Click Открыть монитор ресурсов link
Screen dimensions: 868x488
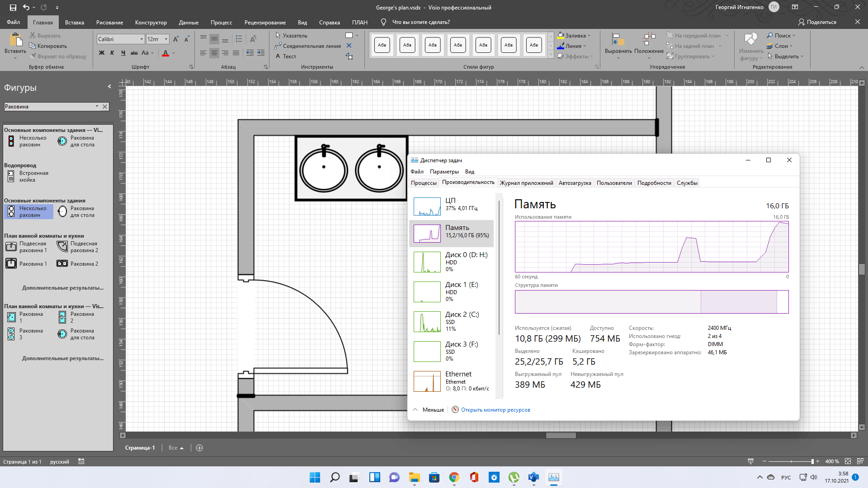pyautogui.click(x=495, y=409)
